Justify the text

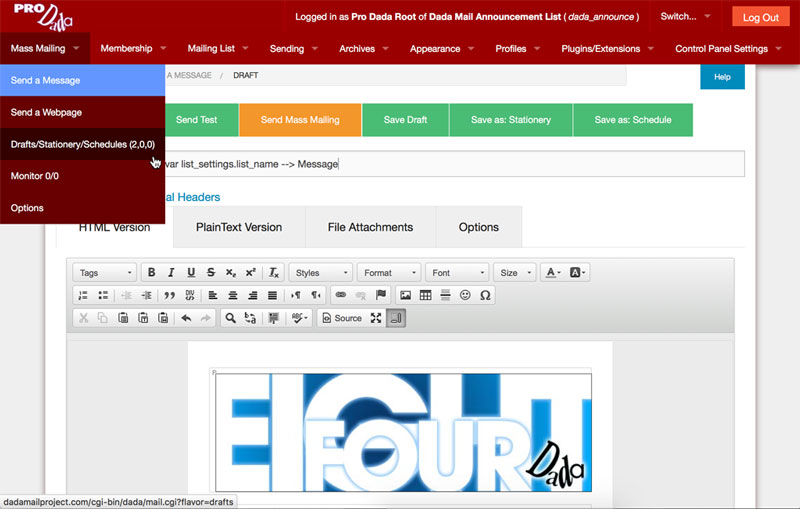point(272,295)
